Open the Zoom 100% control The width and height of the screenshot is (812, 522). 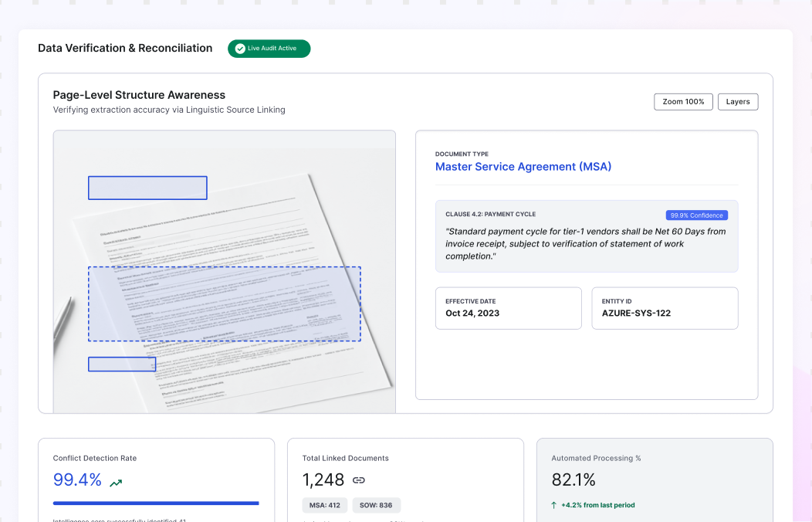point(683,102)
